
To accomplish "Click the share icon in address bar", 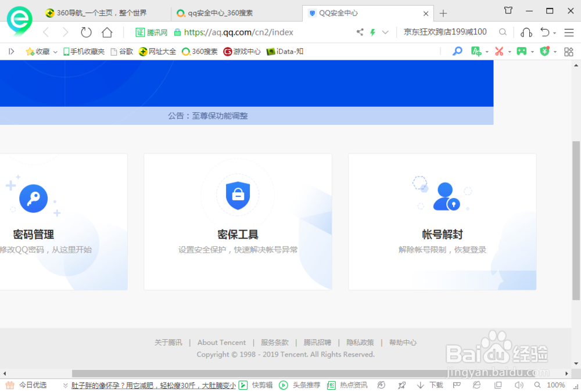I will (360, 33).
